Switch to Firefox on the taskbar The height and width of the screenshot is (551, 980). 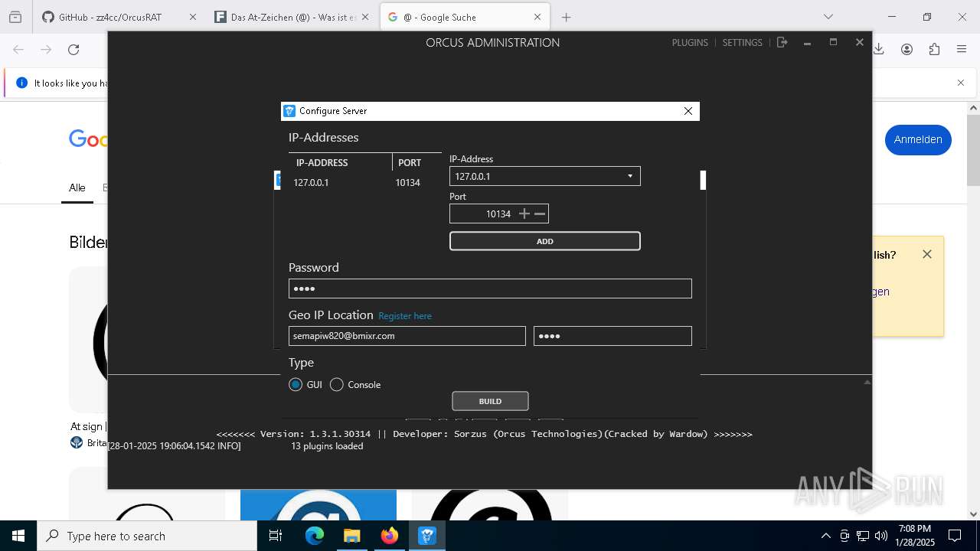tap(389, 536)
